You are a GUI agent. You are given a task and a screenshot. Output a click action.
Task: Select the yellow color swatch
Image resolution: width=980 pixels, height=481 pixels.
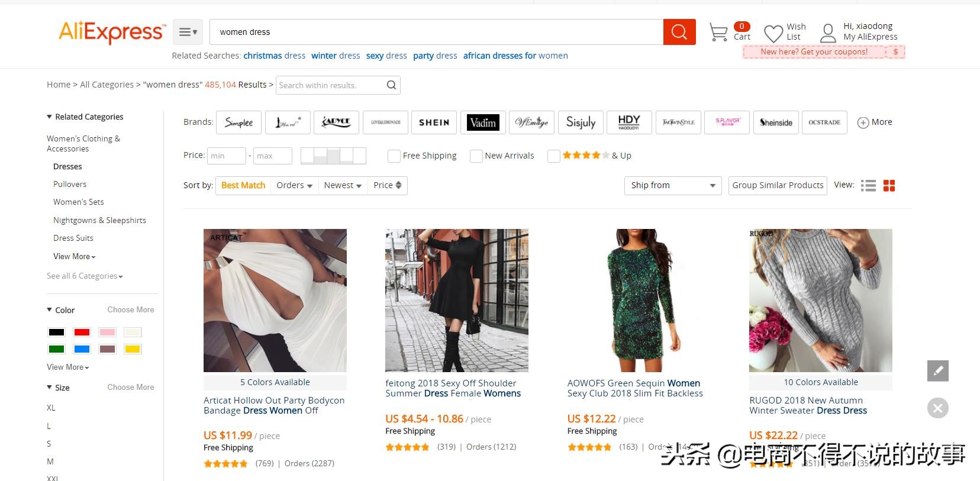(x=133, y=349)
